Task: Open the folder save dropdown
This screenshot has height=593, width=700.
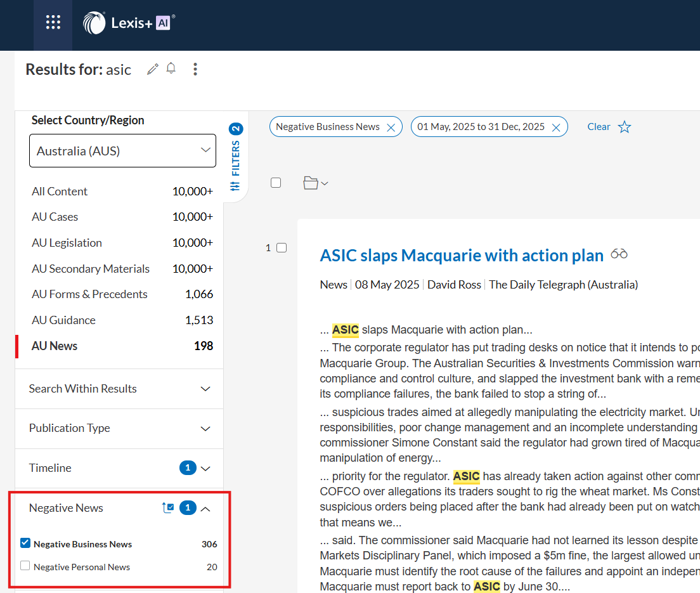Action: point(316,183)
